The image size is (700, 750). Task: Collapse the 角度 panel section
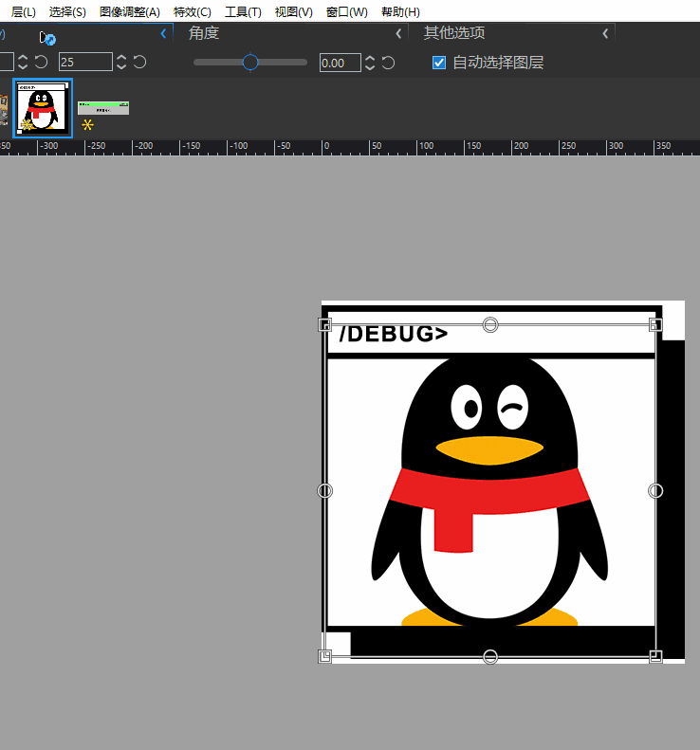pyautogui.click(x=398, y=33)
